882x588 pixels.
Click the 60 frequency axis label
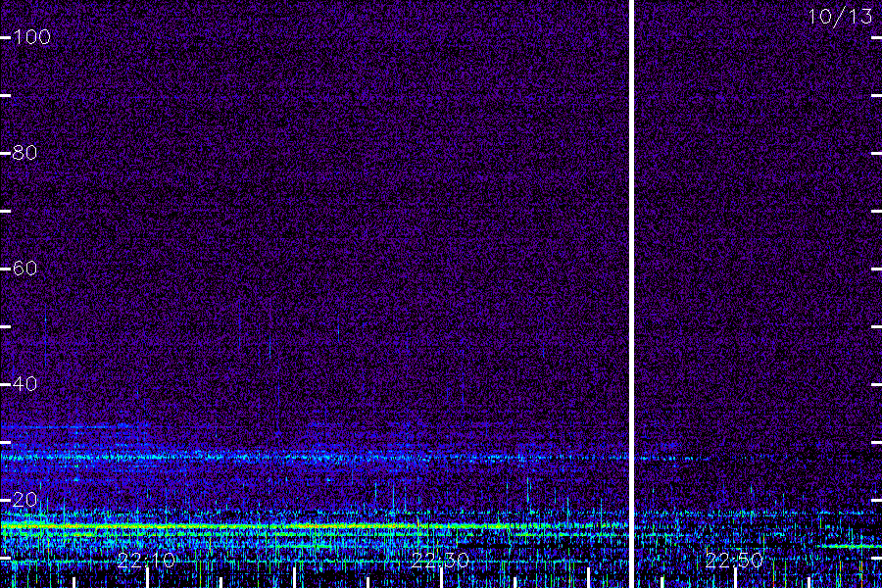(x=24, y=269)
